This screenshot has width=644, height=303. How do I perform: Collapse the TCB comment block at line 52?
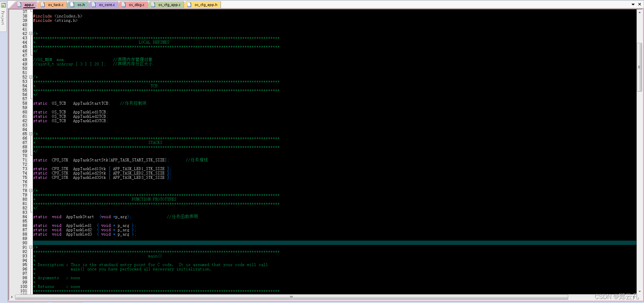point(31,77)
